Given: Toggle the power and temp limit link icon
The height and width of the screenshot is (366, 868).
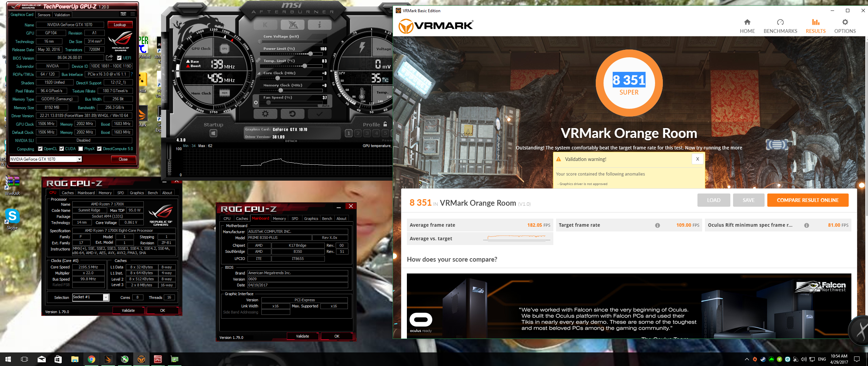Looking at the screenshot, I should [258, 60].
